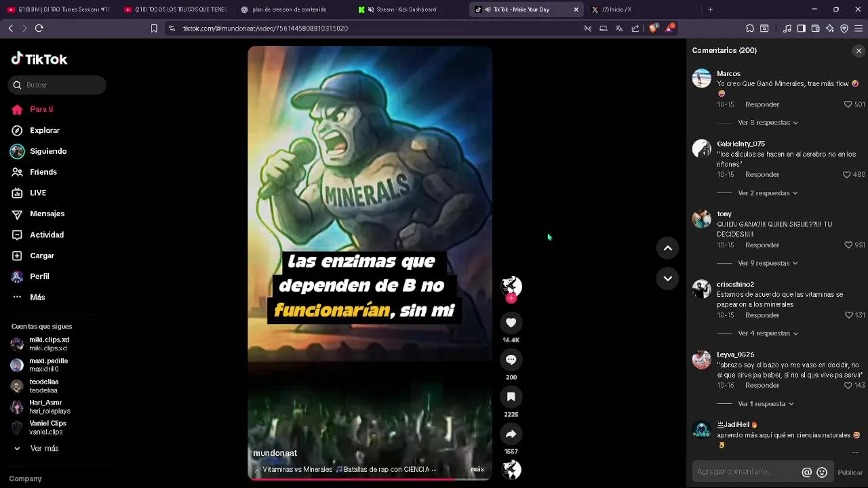This screenshot has width=868, height=488.
Task: Expand Ver 9 respuestas under tony
Action: click(768, 263)
